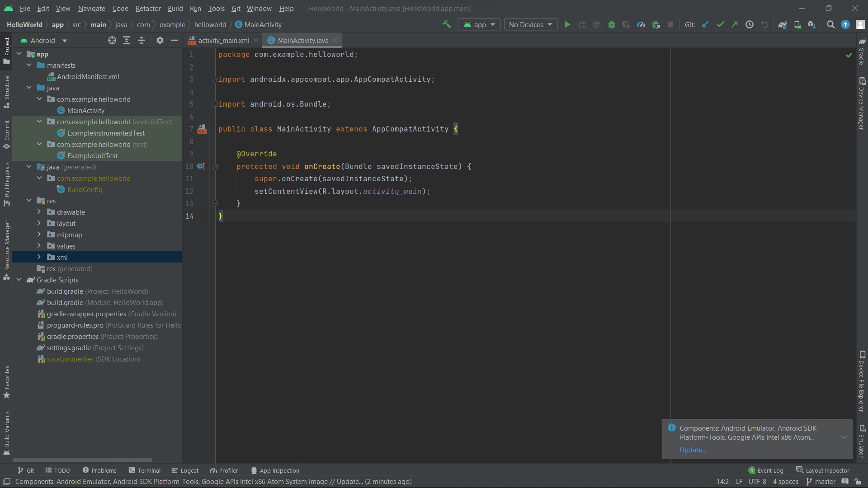Open the Refactor menu
The height and width of the screenshot is (488, 868).
pos(148,8)
